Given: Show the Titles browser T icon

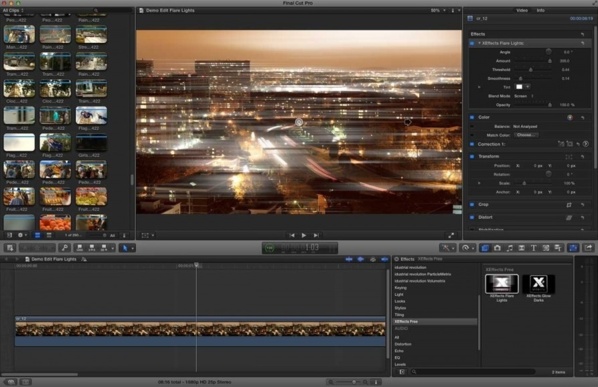Looking at the screenshot, I should (534, 248).
